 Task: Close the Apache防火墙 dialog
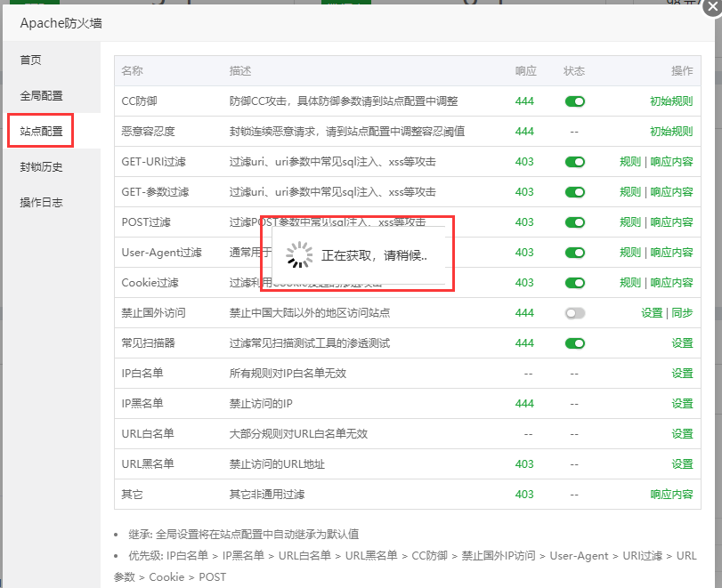713,7
